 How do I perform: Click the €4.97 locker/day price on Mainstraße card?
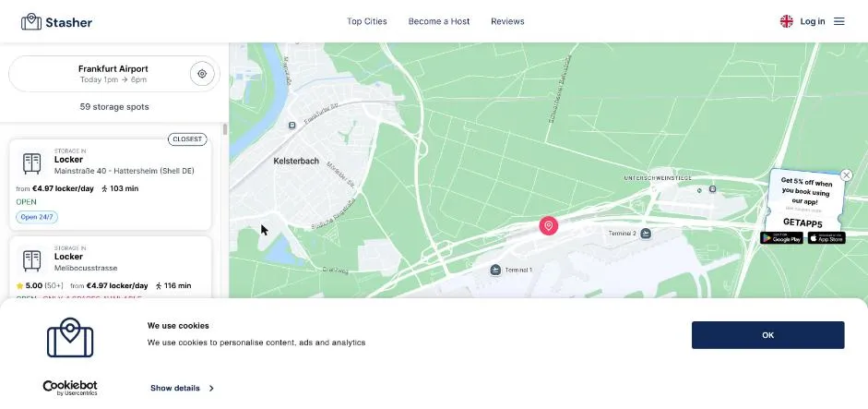click(x=63, y=189)
